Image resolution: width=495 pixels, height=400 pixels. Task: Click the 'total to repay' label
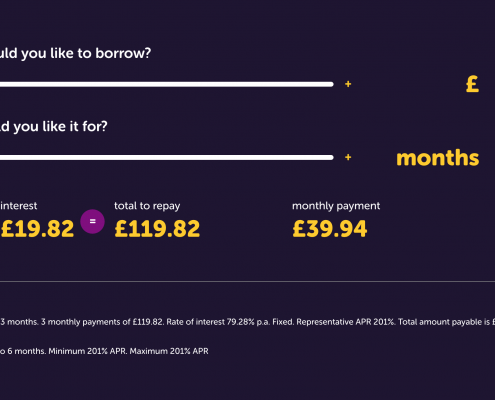point(147,206)
